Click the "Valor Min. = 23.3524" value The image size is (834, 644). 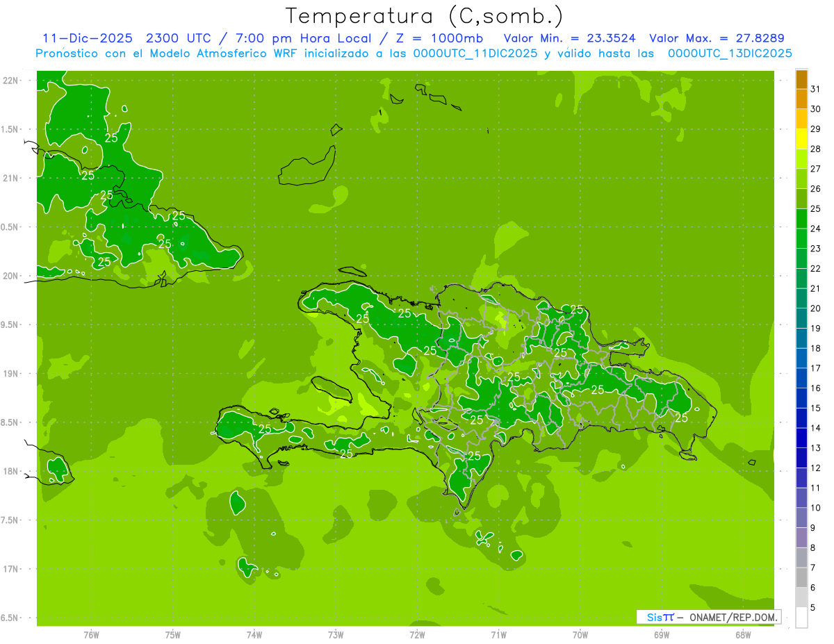pos(569,38)
